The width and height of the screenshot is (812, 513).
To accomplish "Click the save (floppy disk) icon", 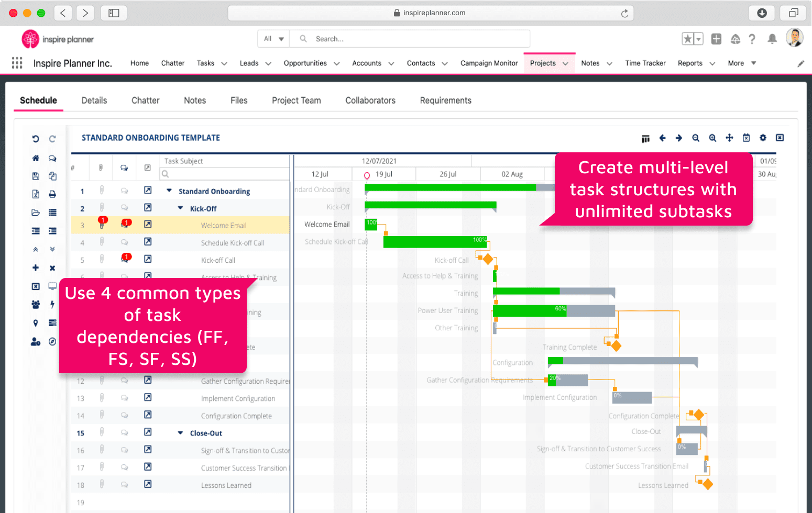I will point(36,176).
